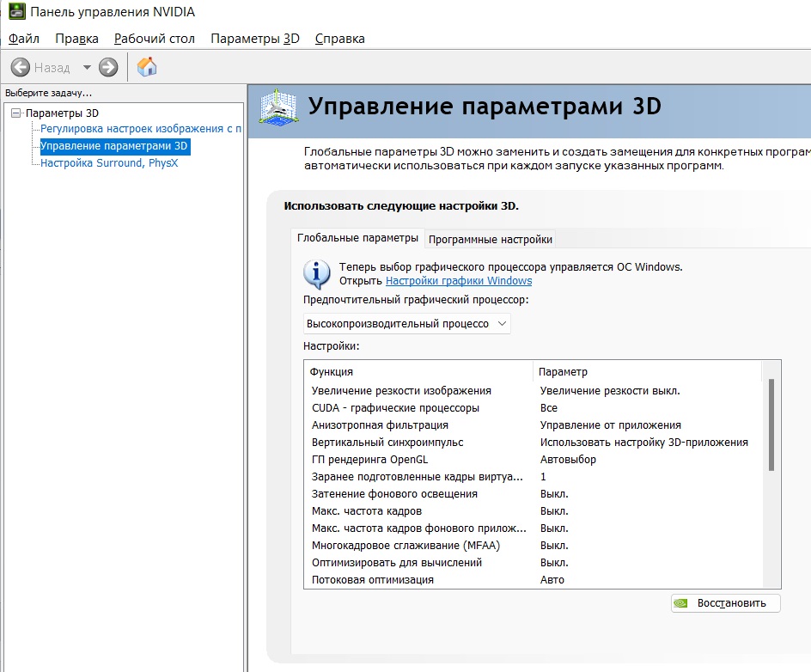Collapse the Параметры 3D tree node
The width and height of the screenshot is (811, 672).
click(16, 113)
